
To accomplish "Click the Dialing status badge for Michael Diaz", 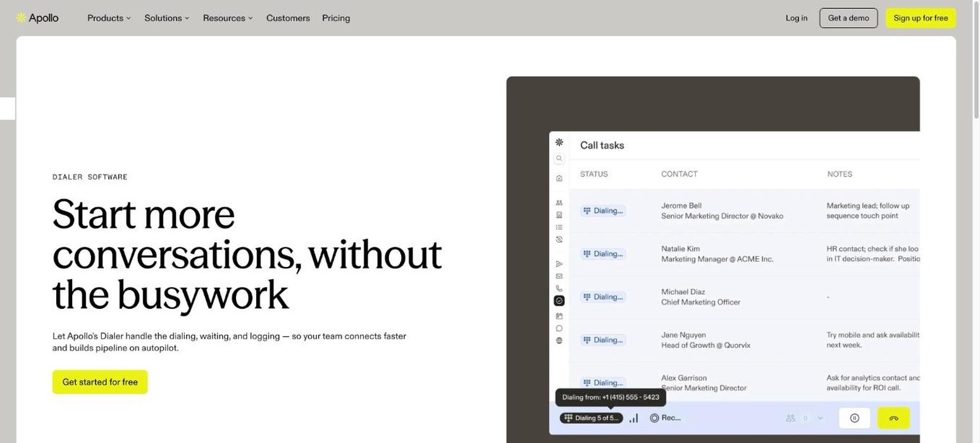I will (x=603, y=297).
